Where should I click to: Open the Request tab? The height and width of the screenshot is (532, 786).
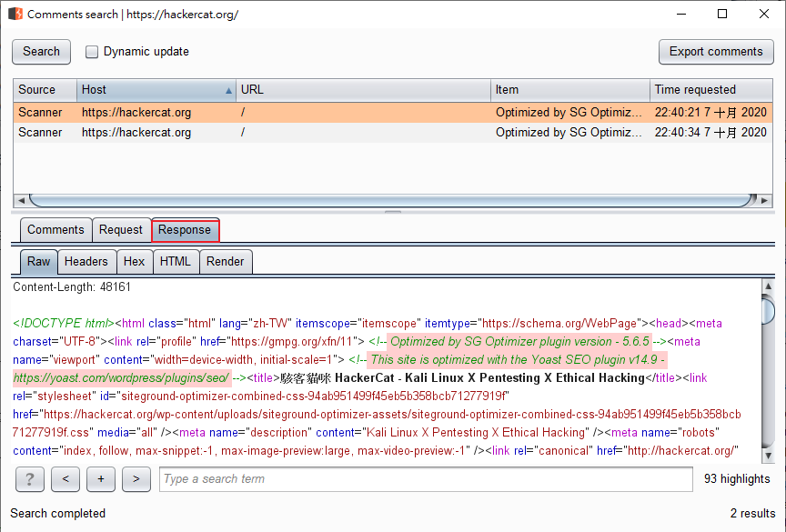pos(121,230)
